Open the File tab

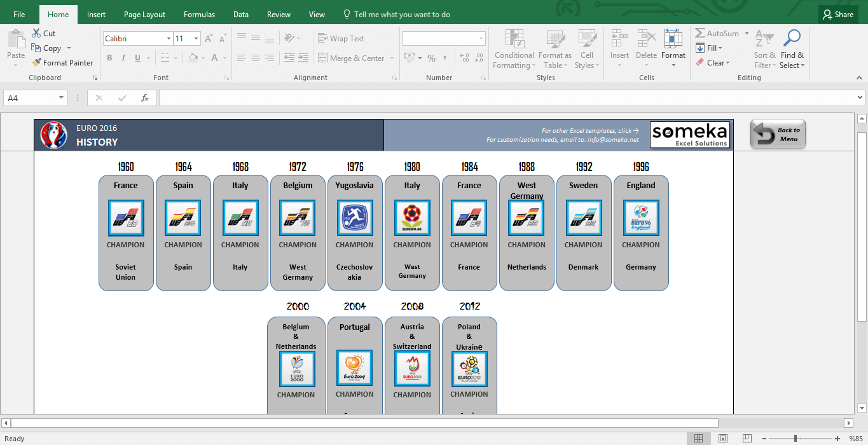click(x=19, y=15)
